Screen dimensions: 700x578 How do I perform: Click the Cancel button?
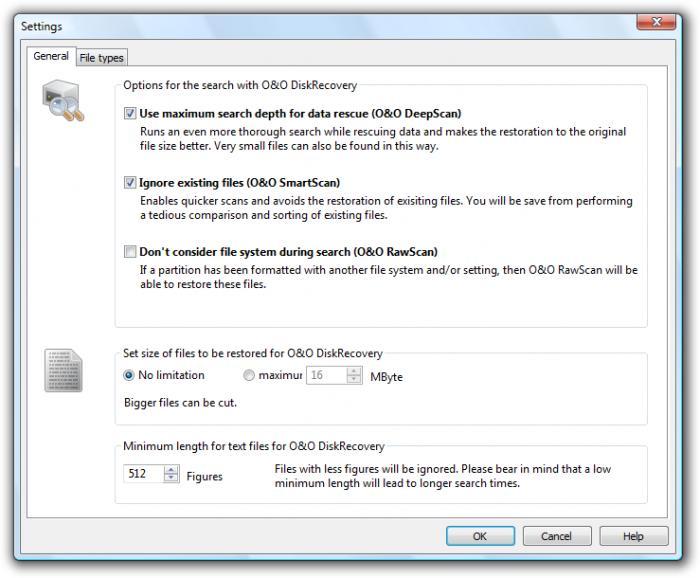tap(557, 536)
